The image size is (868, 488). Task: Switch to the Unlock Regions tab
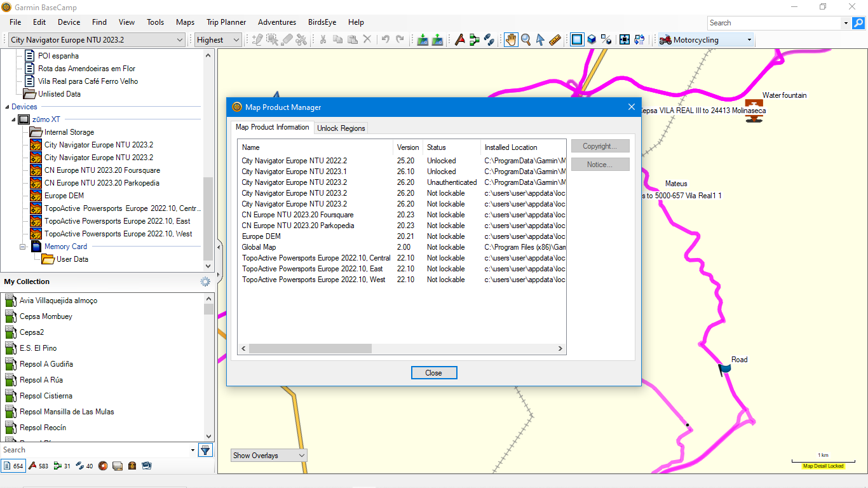[341, 128]
